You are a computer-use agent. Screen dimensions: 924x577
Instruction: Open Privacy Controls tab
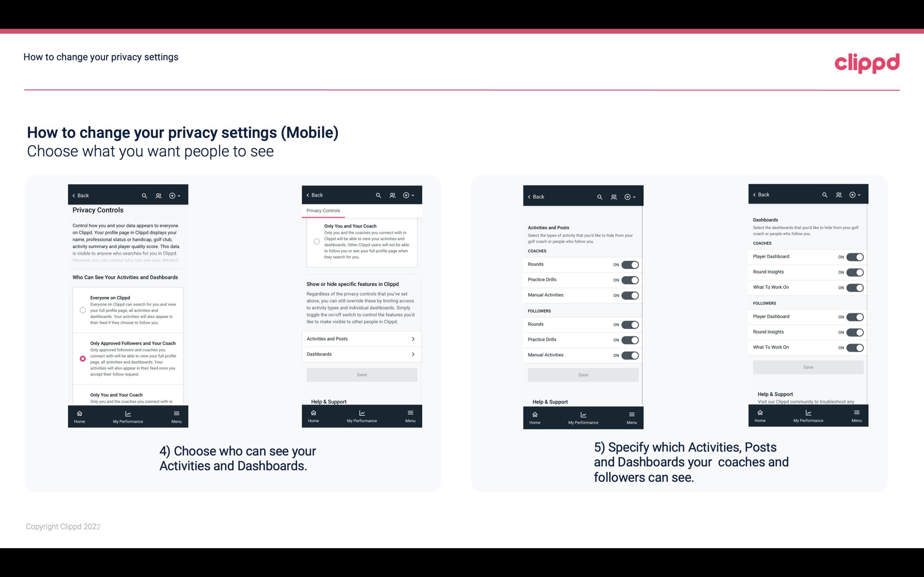[323, 211]
